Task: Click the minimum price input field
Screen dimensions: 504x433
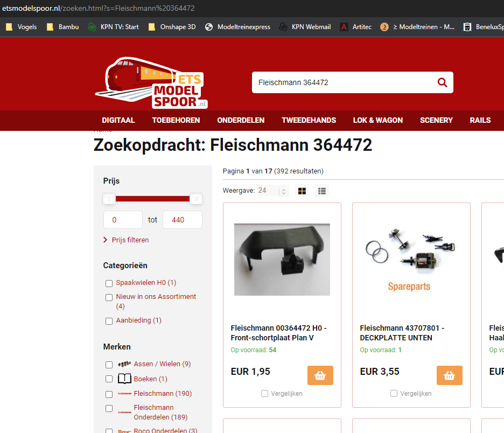Action: [123, 220]
